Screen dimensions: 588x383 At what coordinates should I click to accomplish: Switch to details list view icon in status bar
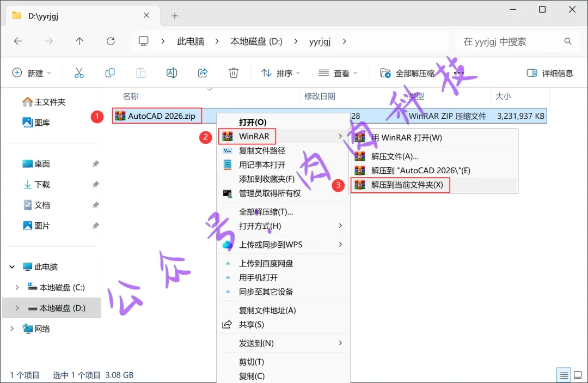point(563,374)
